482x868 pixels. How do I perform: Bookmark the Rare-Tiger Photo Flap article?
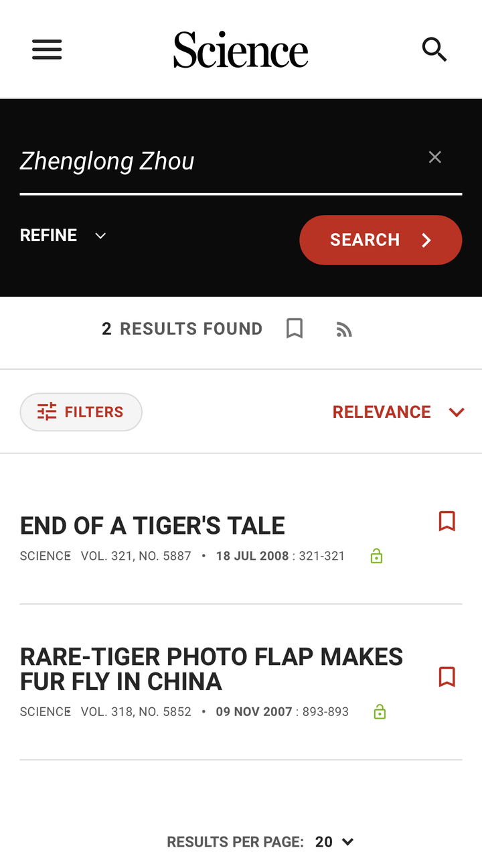click(x=447, y=677)
